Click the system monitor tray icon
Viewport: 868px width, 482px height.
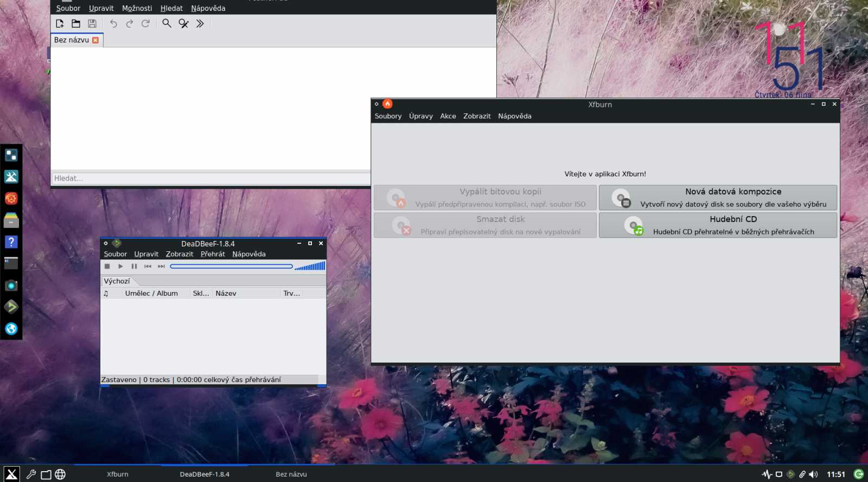tap(767, 474)
